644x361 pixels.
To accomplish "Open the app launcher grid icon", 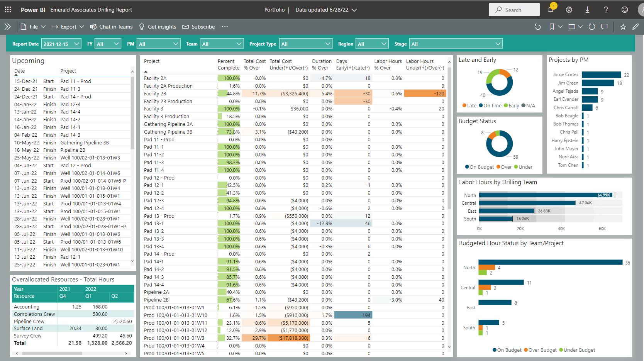I will (x=8, y=10).
